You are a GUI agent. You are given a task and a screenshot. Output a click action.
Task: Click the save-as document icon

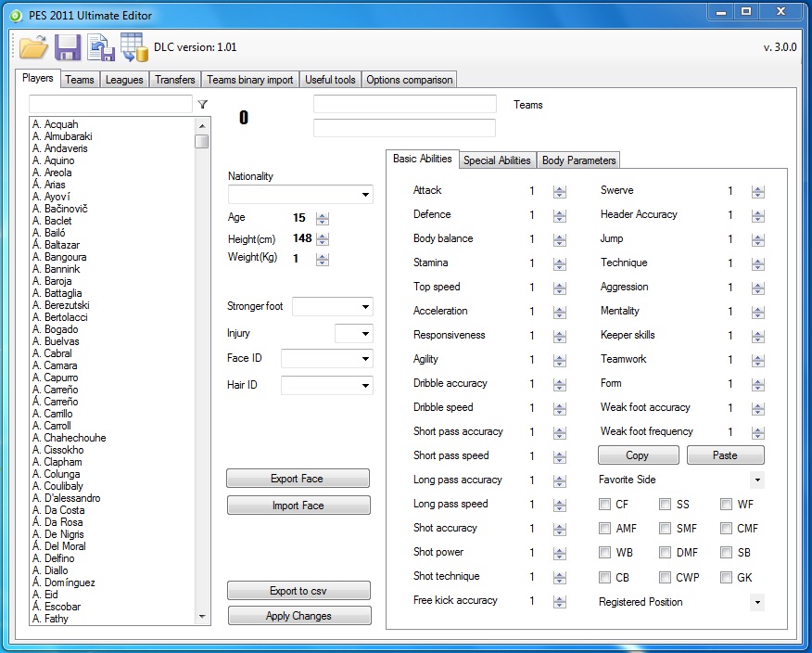click(100, 47)
